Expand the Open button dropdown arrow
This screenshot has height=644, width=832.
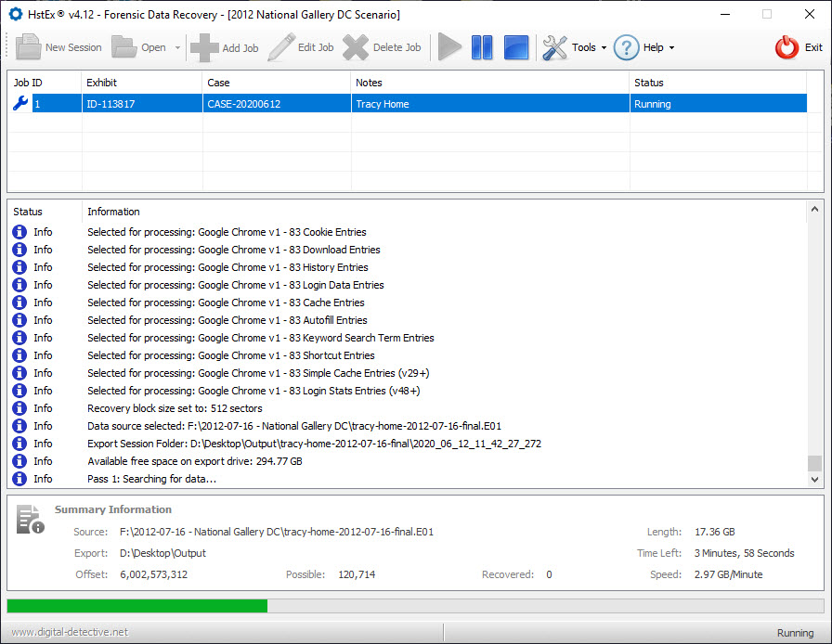(x=177, y=48)
